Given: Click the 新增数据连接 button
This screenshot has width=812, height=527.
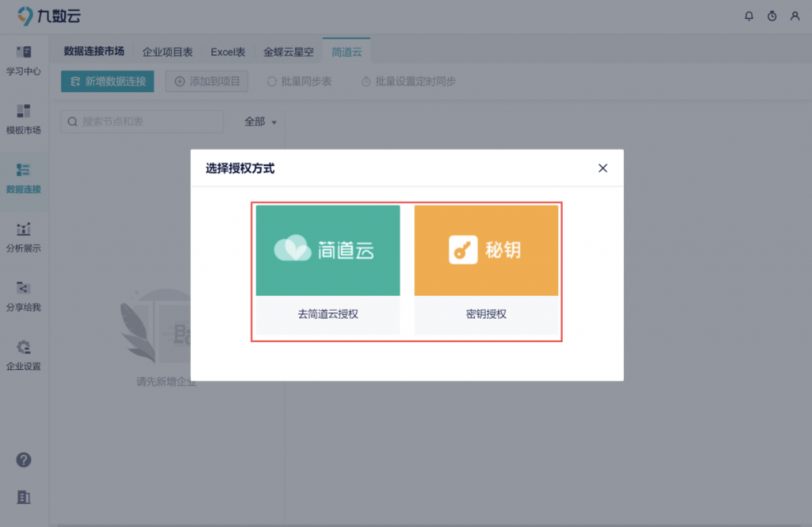Looking at the screenshot, I should [x=108, y=81].
